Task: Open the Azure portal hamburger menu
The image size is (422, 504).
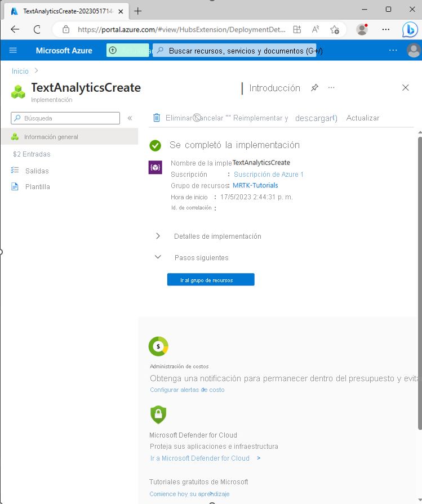Action: (13, 50)
